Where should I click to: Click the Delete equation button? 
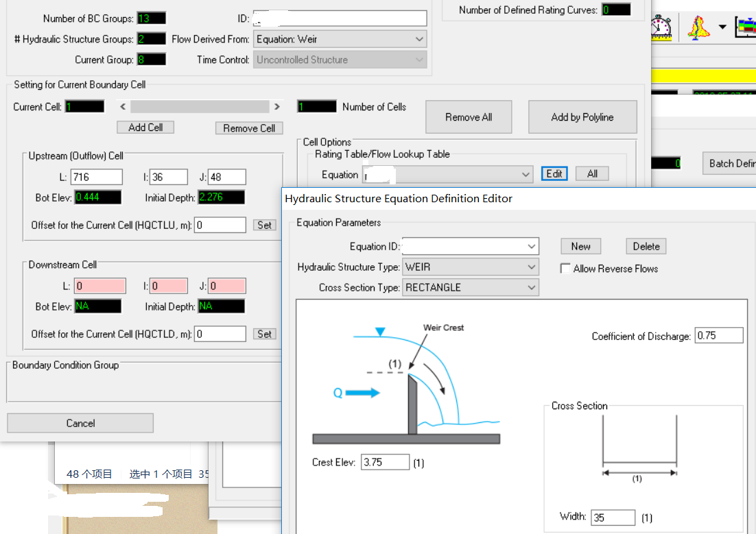point(646,246)
